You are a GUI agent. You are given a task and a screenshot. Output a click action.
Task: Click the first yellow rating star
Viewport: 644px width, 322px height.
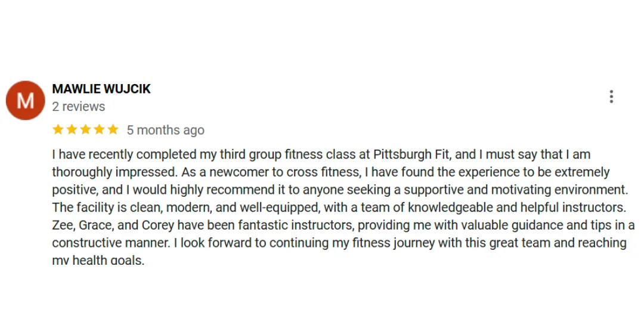coord(58,130)
